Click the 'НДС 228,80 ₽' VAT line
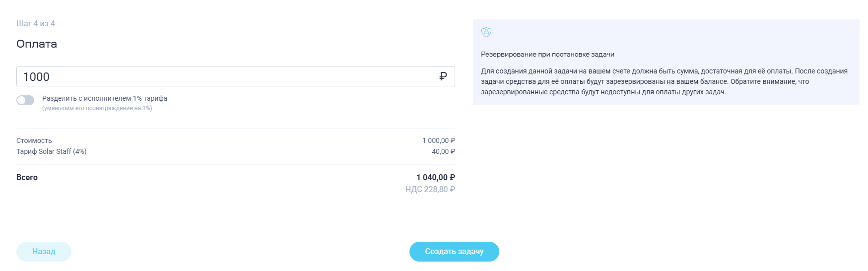Viewport: 868px width, 271px height. coord(430,189)
